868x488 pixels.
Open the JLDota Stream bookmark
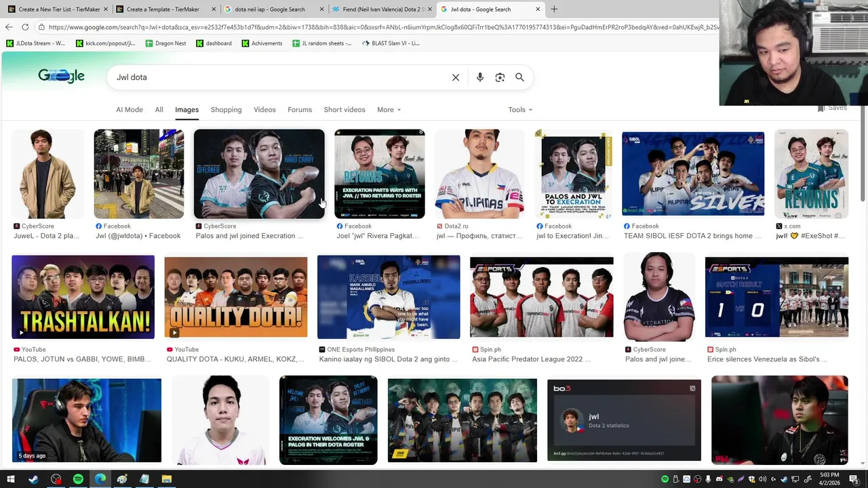[36, 43]
